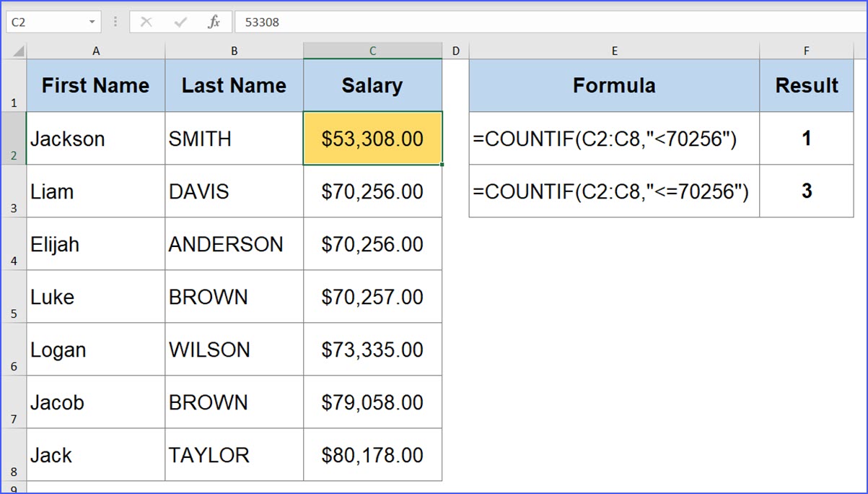Image resolution: width=868 pixels, height=494 pixels.
Task: Click inside the Name Box showing C2
Action: [x=43, y=22]
